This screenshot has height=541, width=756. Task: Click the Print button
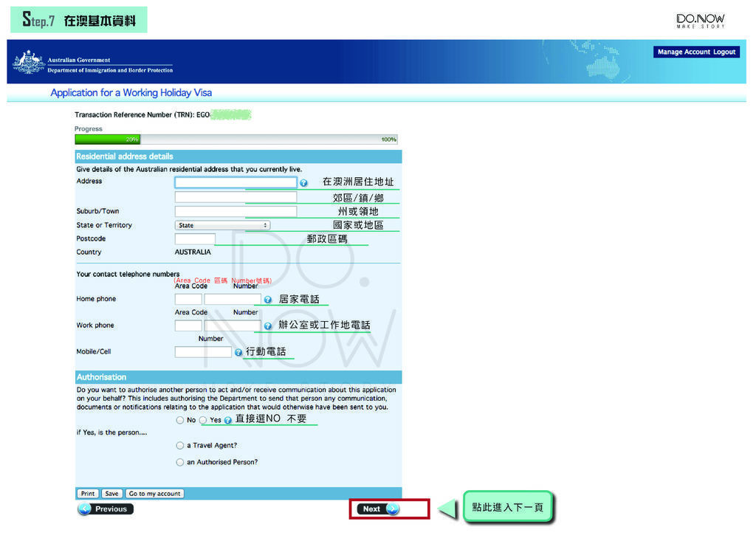click(88, 494)
